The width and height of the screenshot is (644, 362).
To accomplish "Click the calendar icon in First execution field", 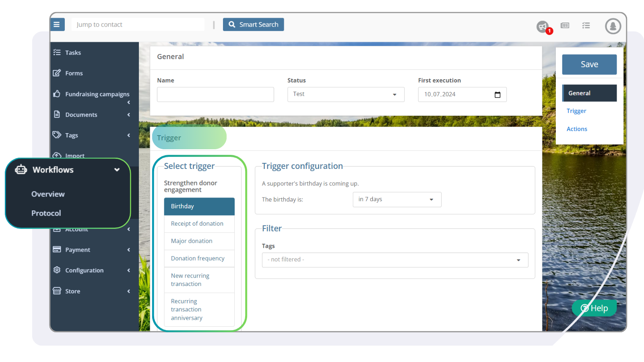I will coord(497,94).
